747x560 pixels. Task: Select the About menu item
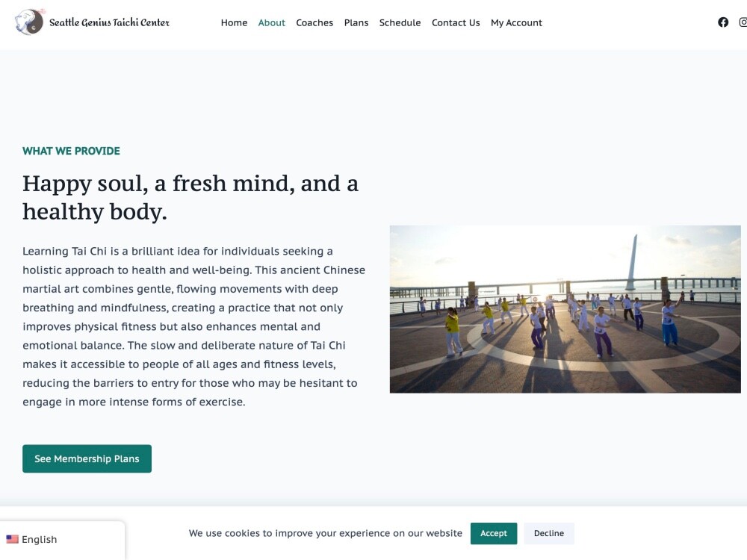point(272,23)
